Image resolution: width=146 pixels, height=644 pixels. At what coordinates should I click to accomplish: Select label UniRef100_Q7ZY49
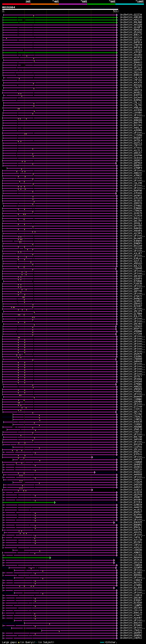[131, 407]
